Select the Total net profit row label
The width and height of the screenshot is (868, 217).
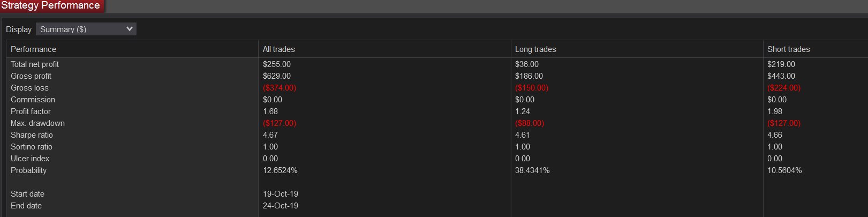coord(35,64)
